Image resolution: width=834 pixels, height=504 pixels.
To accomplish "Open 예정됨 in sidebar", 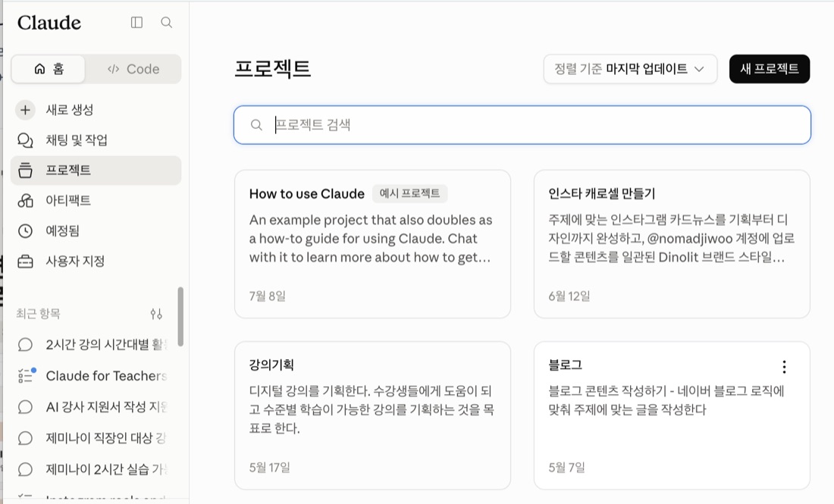I will tap(96, 230).
